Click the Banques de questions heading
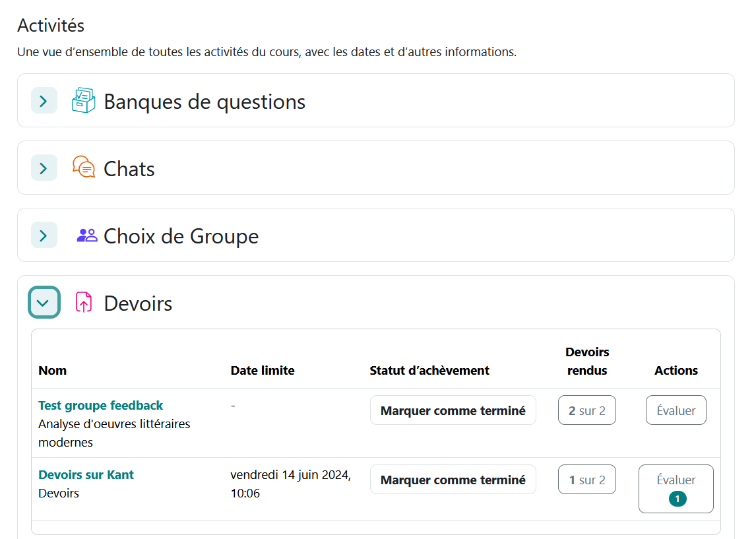756x539 pixels. pyautogui.click(x=205, y=102)
